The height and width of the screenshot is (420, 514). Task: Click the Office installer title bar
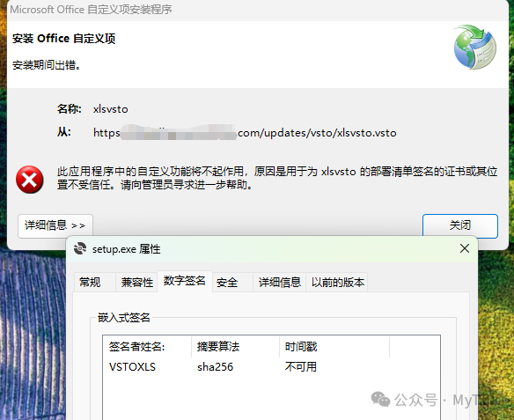tap(257, 10)
